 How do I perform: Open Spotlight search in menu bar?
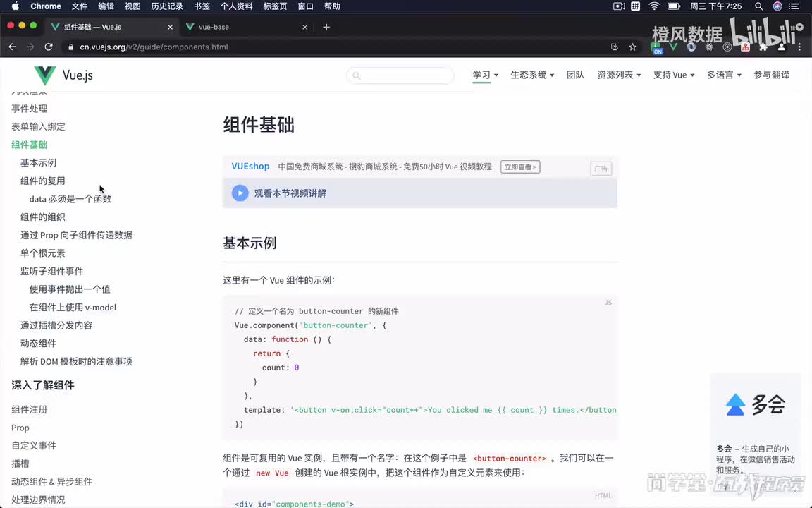[x=758, y=6]
